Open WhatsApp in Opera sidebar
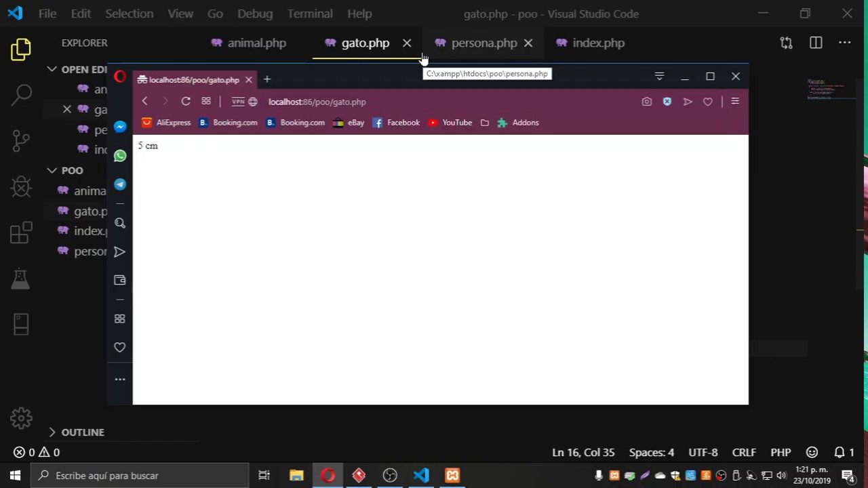The width and height of the screenshot is (868, 488). tap(120, 156)
